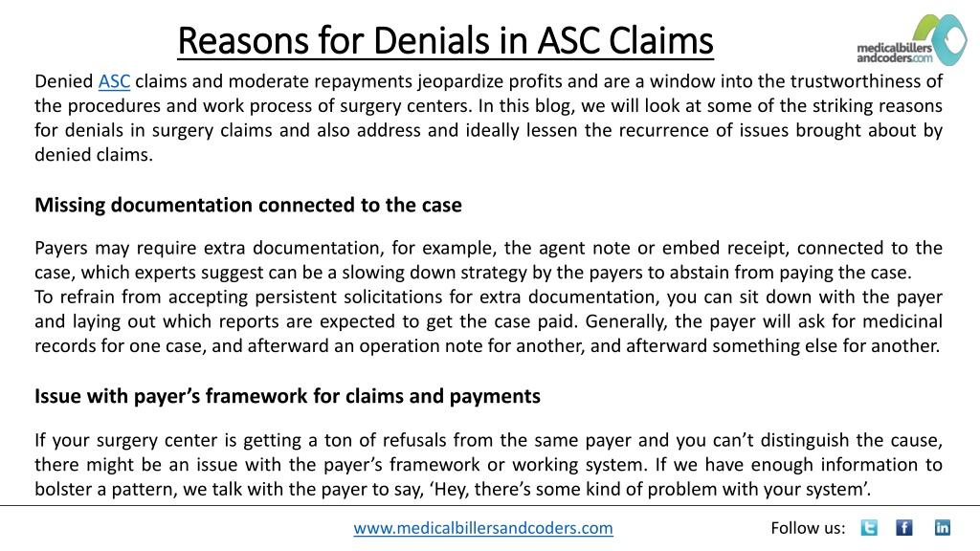Follow the ASC hyperlink in the intro
The width and height of the screenshot is (980, 551).
point(115,81)
